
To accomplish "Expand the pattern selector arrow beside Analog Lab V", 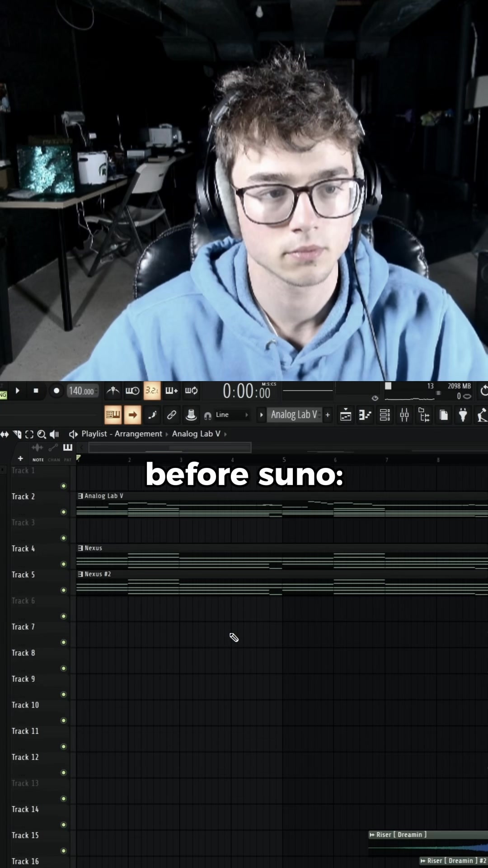I will (x=261, y=415).
